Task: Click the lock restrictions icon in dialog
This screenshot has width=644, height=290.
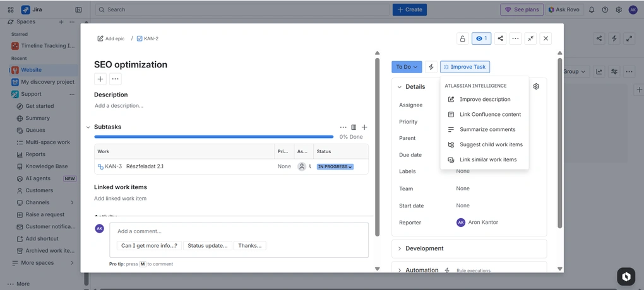Action: (x=462, y=38)
